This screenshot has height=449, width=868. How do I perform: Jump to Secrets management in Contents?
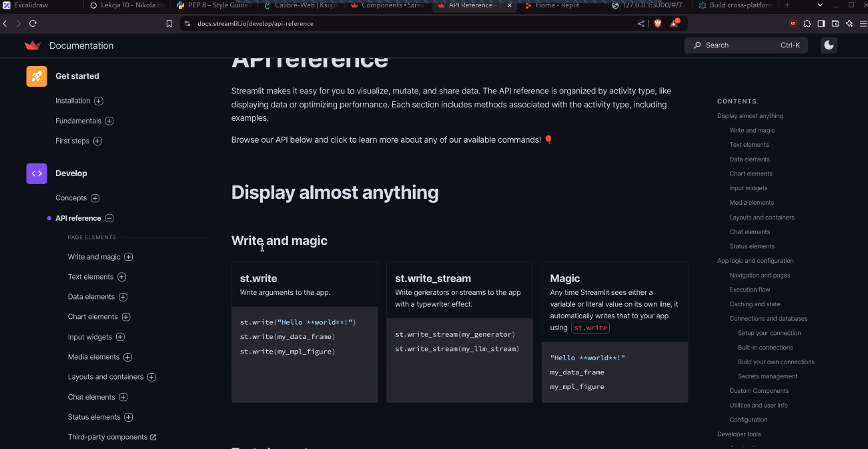tap(768, 376)
